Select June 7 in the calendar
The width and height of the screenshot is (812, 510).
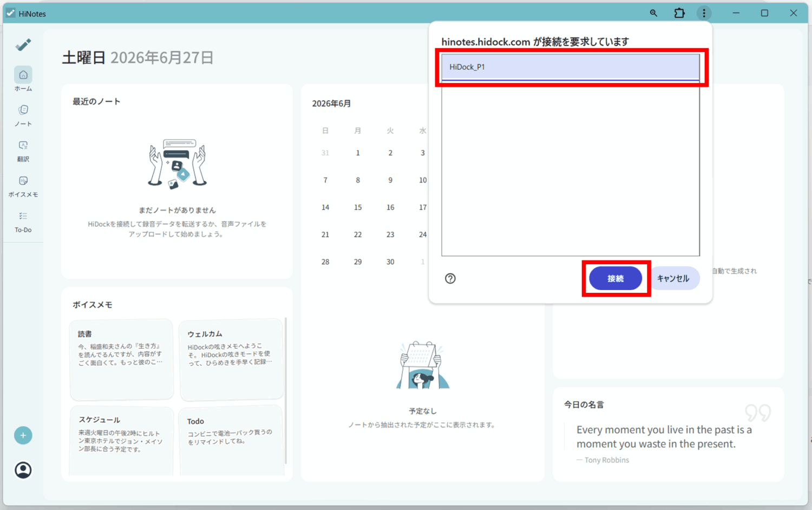tap(325, 180)
